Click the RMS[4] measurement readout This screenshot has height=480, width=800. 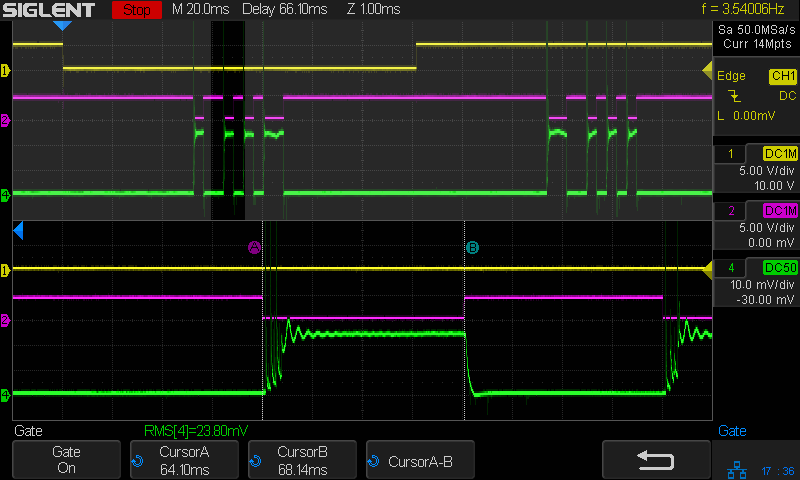point(196,431)
